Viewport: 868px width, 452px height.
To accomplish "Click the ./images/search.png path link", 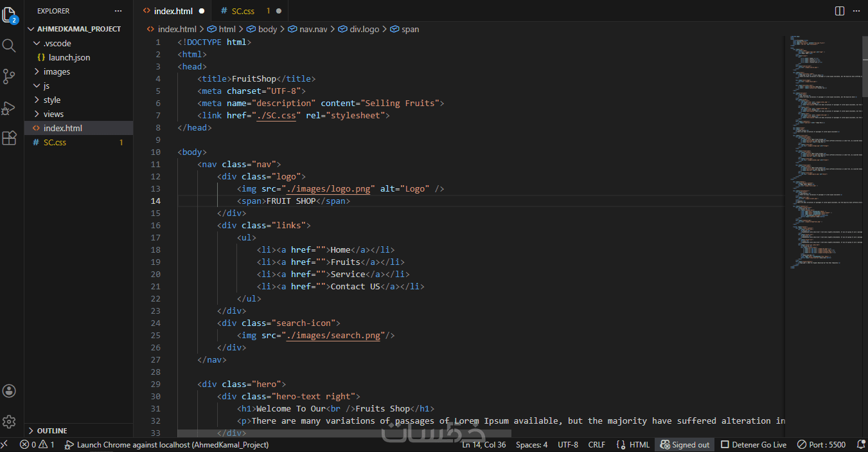I will pyautogui.click(x=335, y=336).
